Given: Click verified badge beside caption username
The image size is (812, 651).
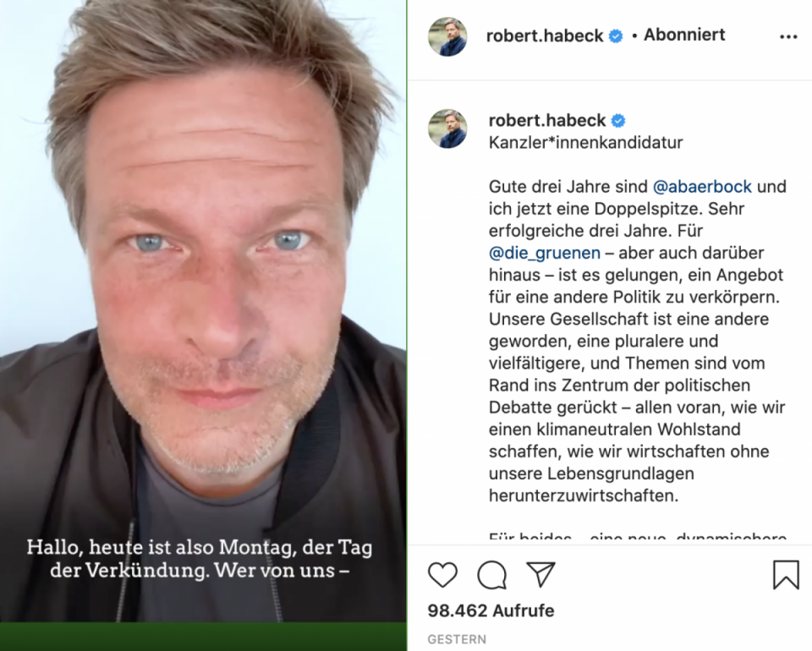Looking at the screenshot, I should coord(618,121).
